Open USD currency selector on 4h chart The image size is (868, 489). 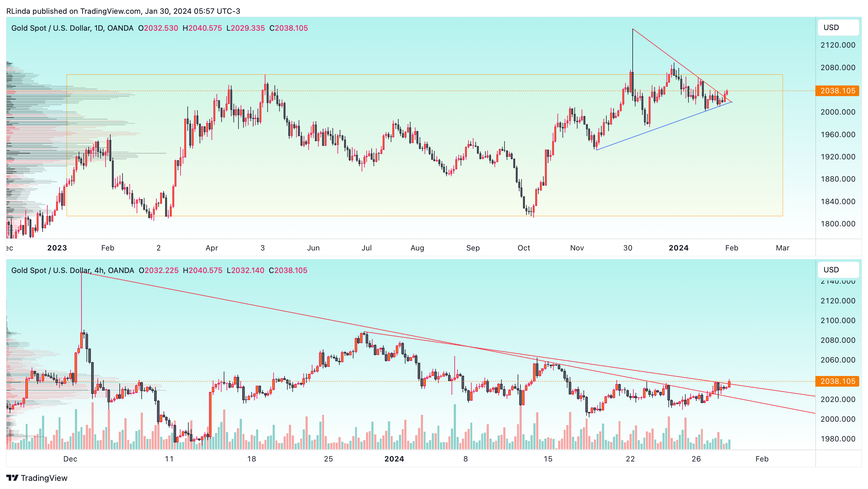click(838, 270)
